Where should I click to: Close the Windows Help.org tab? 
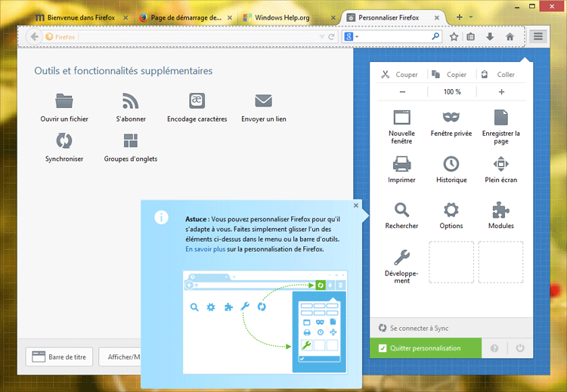(x=333, y=17)
